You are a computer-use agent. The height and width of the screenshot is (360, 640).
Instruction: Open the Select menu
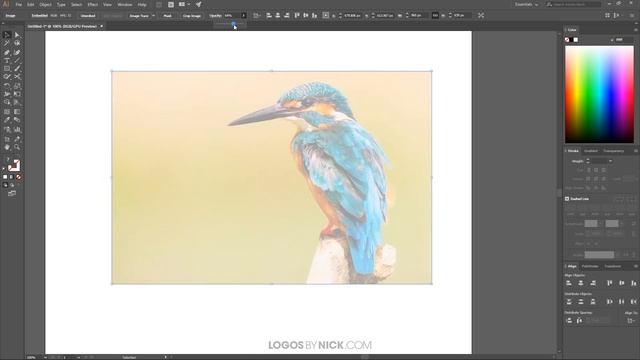click(76, 4)
